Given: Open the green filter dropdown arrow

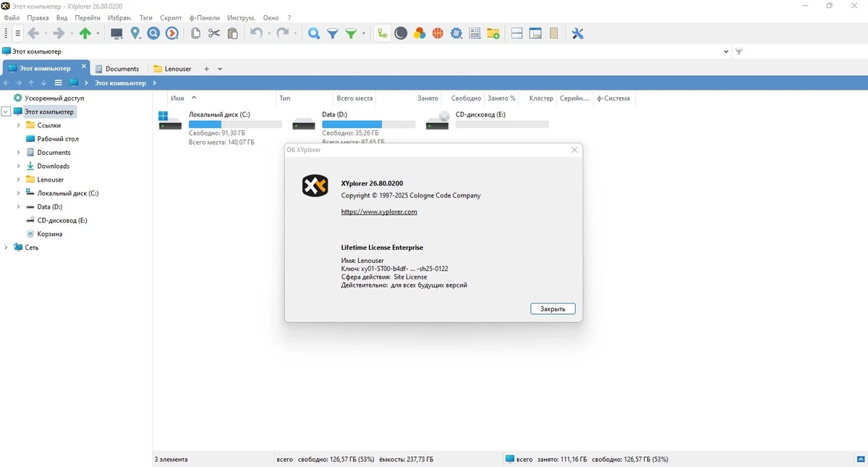Looking at the screenshot, I should 363,33.
